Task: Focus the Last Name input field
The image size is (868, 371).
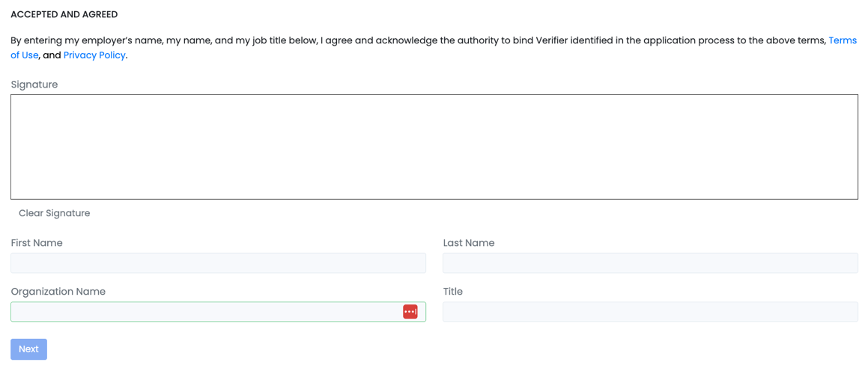Action: pyautogui.click(x=650, y=263)
